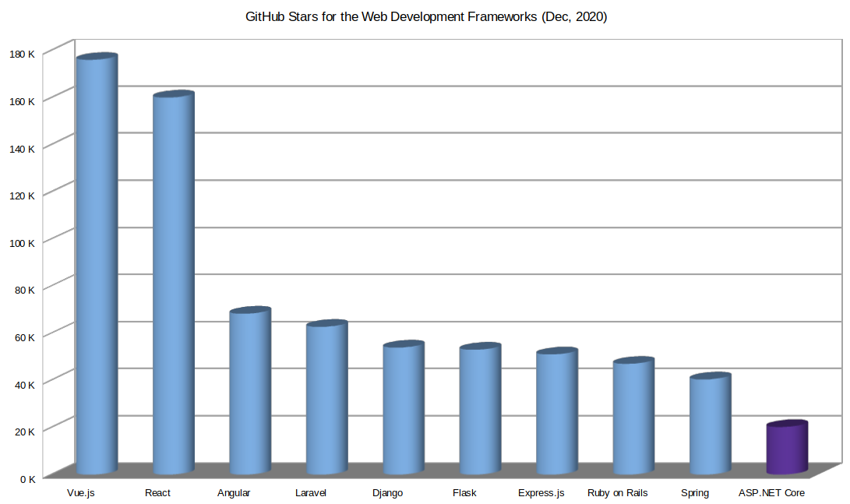Click the 140 K y-axis value
This screenshot has width=850, height=504.
[x=23, y=149]
